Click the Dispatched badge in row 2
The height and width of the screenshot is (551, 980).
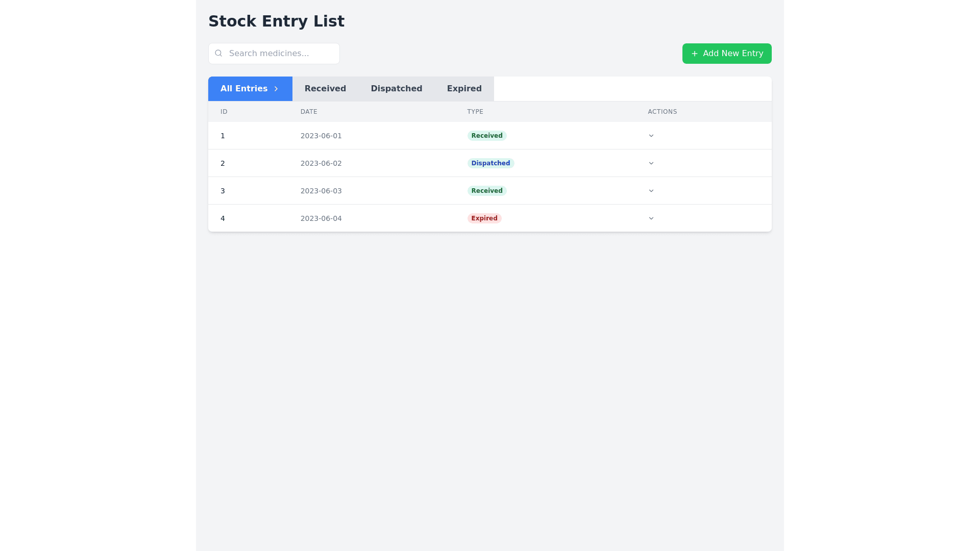point(490,163)
